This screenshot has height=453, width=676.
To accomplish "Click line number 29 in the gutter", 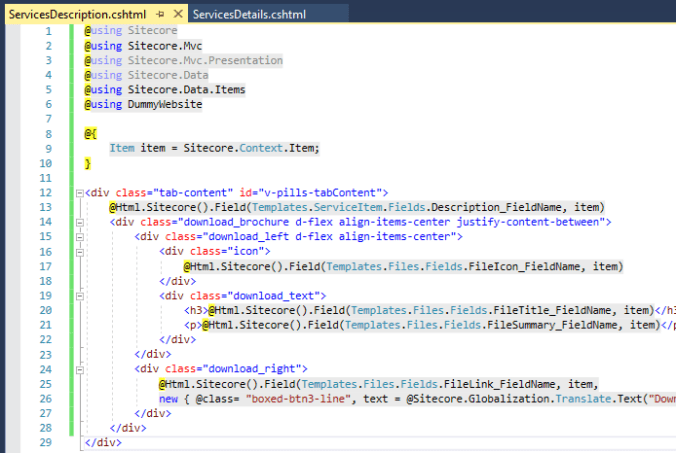I will tap(45, 441).
